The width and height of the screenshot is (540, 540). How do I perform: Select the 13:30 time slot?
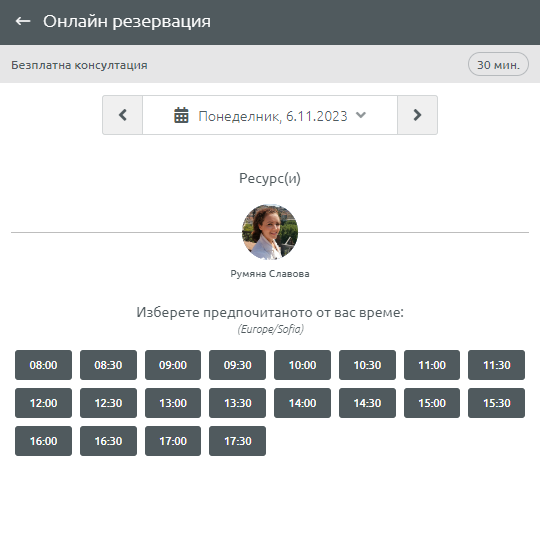[238, 403]
